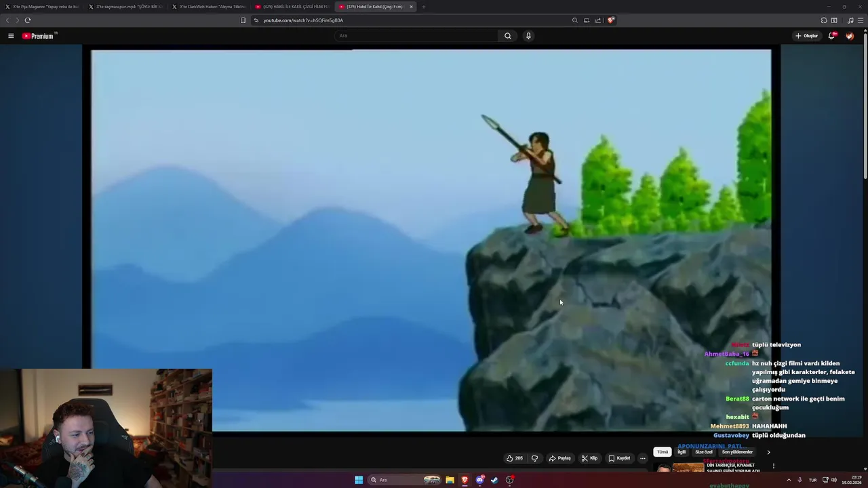Click chat username Berat88

click(x=737, y=399)
